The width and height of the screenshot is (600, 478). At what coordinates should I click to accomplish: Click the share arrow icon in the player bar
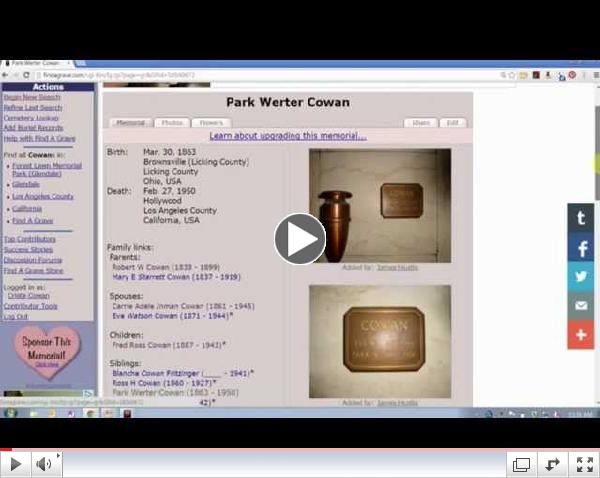[x=552, y=465]
